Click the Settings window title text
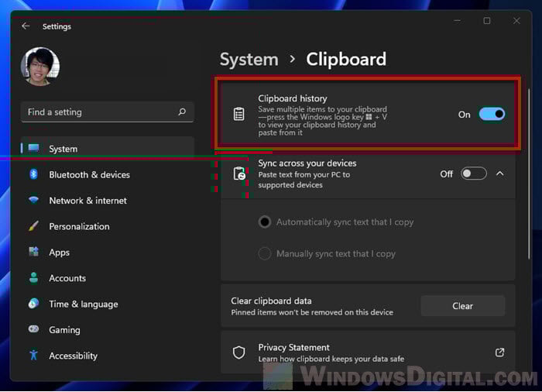 click(57, 26)
